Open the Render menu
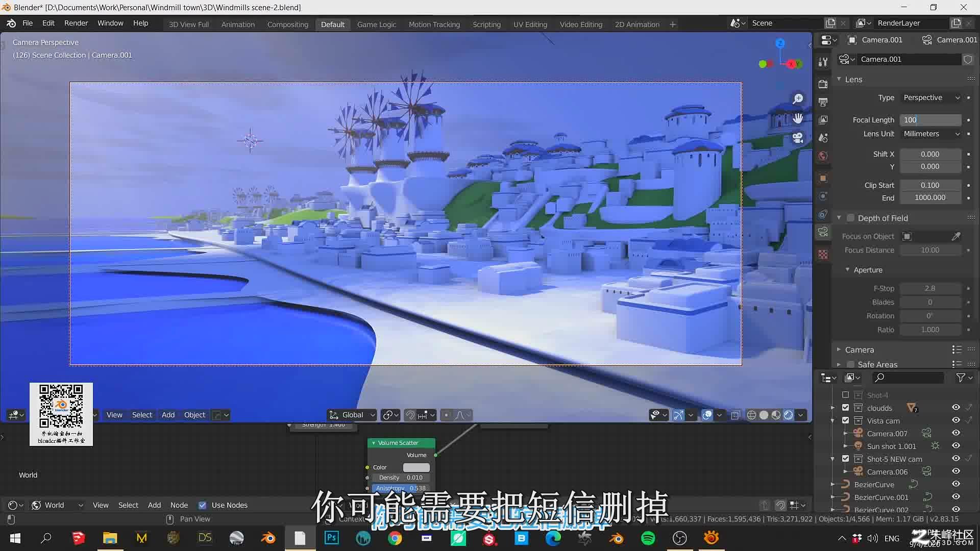This screenshot has height=551, width=980. click(76, 23)
